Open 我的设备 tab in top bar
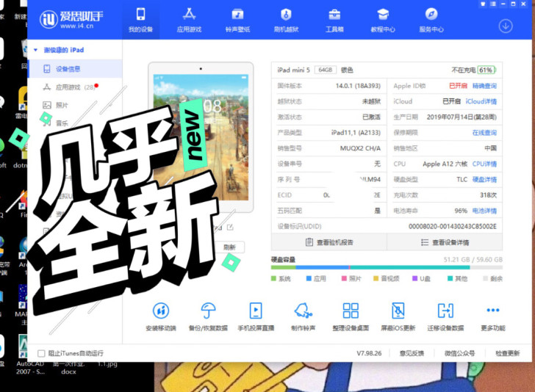 140,21
